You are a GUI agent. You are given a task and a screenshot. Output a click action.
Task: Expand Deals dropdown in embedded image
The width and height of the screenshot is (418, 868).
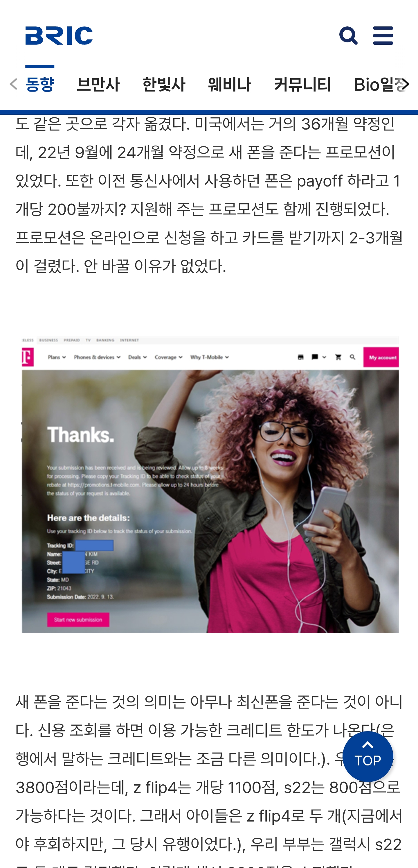coord(137,357)
